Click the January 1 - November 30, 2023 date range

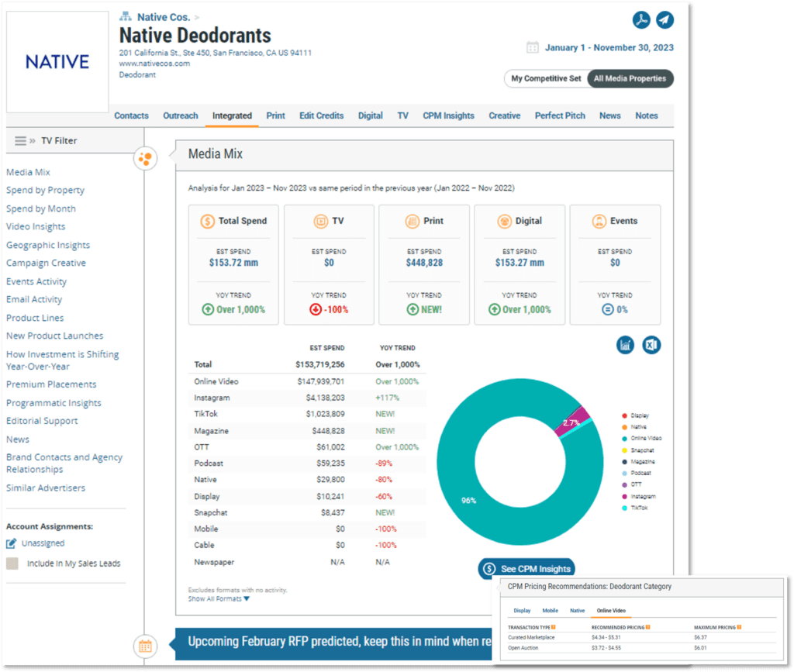click(x=609, y=47)
